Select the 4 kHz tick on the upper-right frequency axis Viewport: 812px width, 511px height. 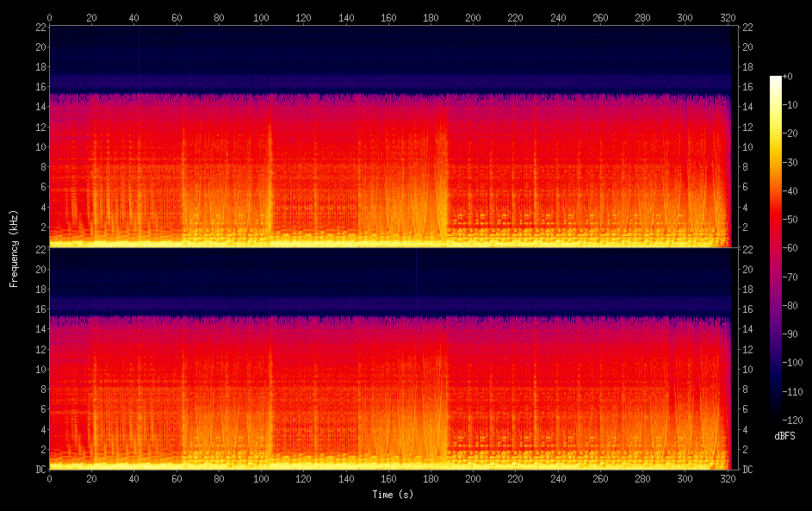[747, 207]
